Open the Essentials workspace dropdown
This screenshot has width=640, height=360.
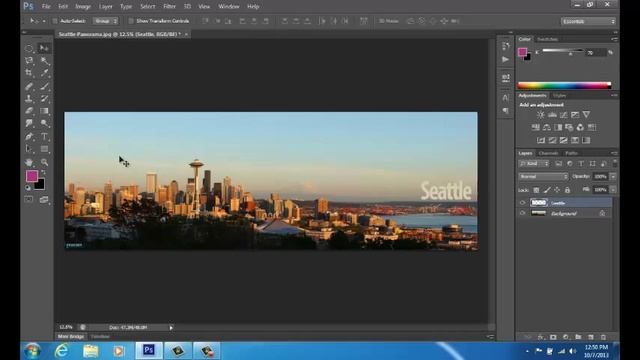(588, 21)
